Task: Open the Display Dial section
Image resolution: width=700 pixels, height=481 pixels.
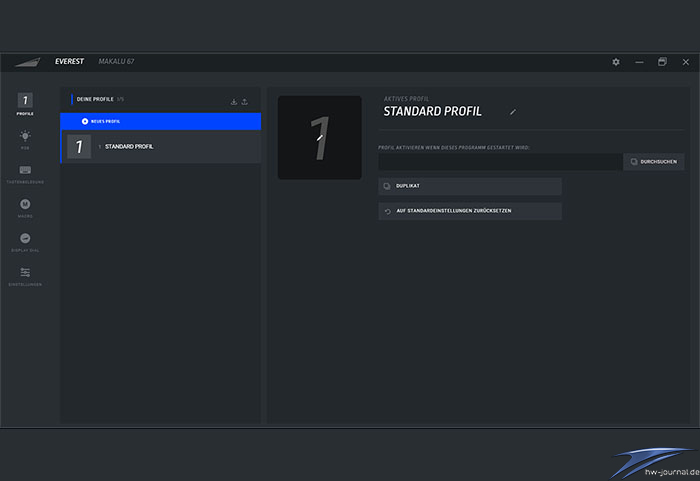Action: tap(25, 242)
